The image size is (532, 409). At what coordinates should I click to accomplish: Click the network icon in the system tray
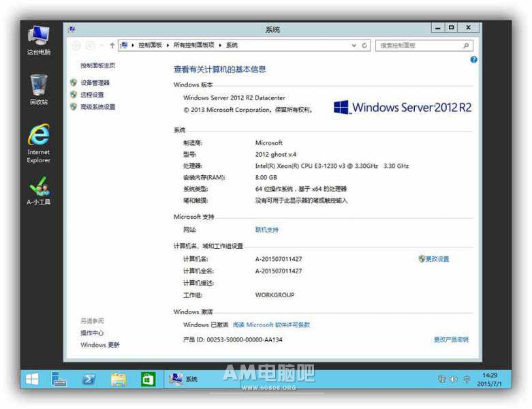(441, 379)
